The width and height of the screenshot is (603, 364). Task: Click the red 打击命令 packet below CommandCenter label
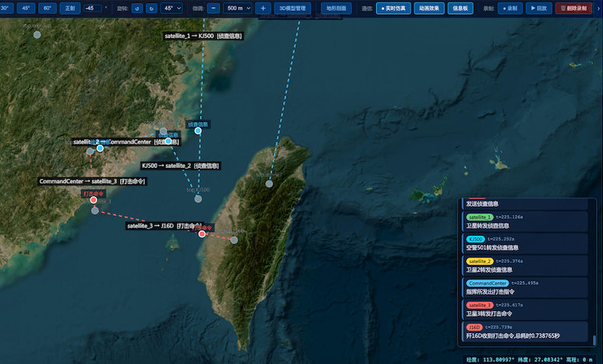(93, 200)
